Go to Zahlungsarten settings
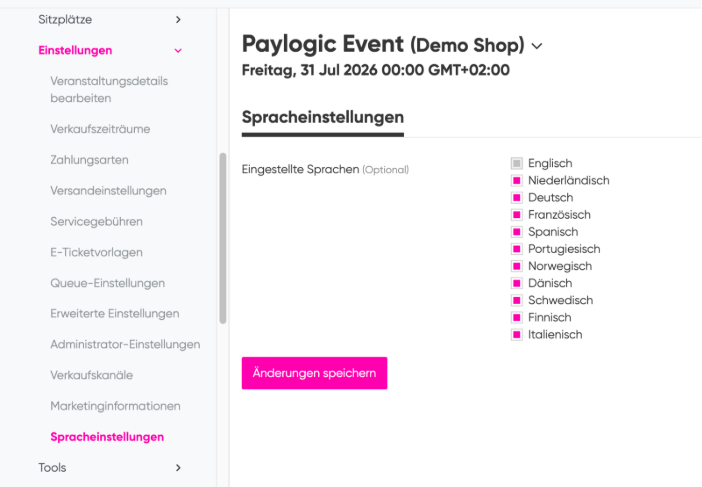The width and height of the screenshot is (702, 487). [x=90, y=160]
